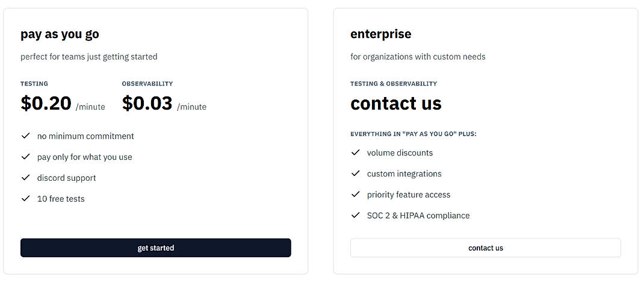644x282 pixels.
Task: Click checkmark next to 10 free tests
Action: 25,198
